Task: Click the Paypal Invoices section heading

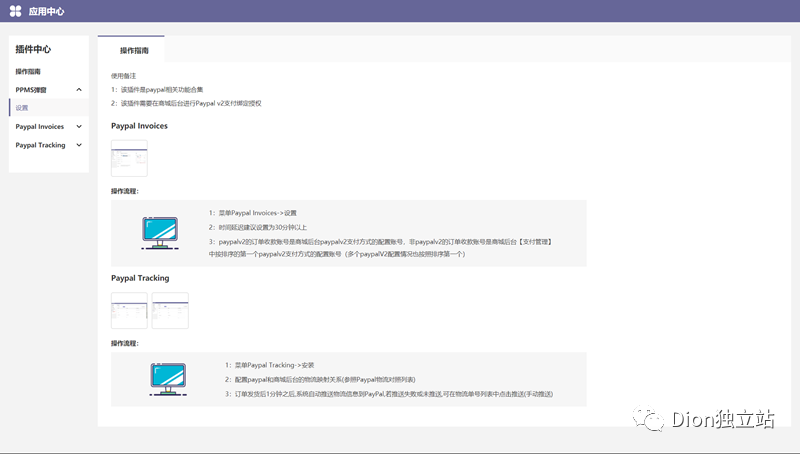Action: pyautogui.click(x=139, y=125)
